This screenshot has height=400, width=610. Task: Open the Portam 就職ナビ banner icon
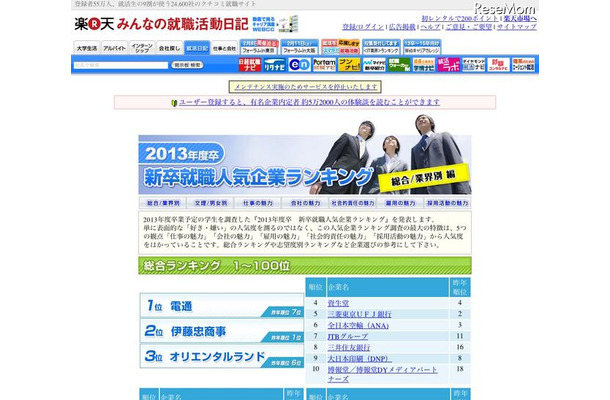coord(324,65)
